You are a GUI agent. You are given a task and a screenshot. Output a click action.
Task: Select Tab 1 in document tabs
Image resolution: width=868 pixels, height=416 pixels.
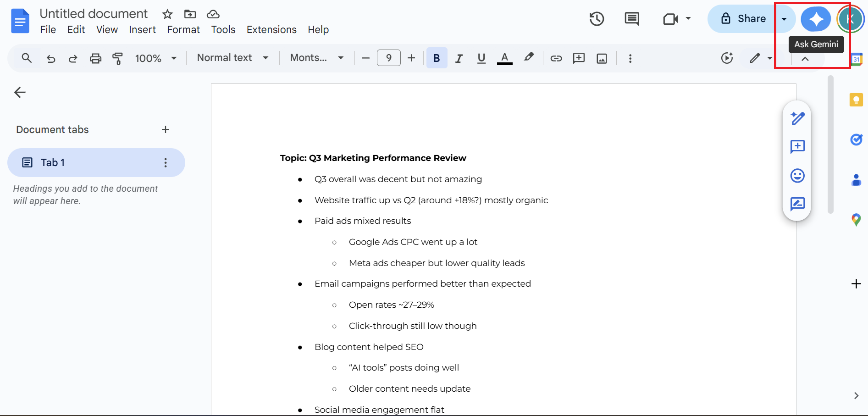pos(96,162)
